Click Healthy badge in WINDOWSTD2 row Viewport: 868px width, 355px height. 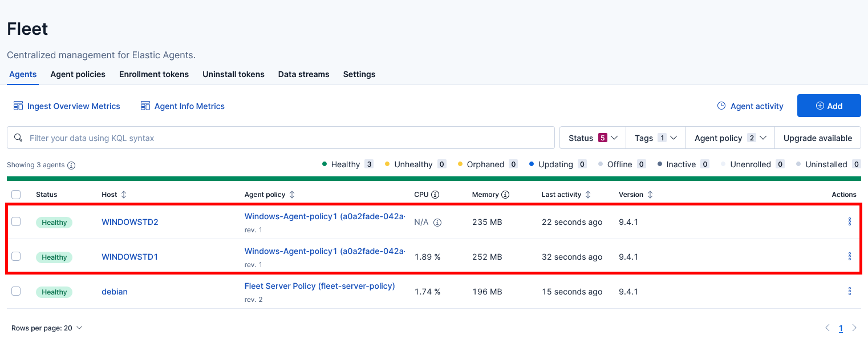click(54, 223)
